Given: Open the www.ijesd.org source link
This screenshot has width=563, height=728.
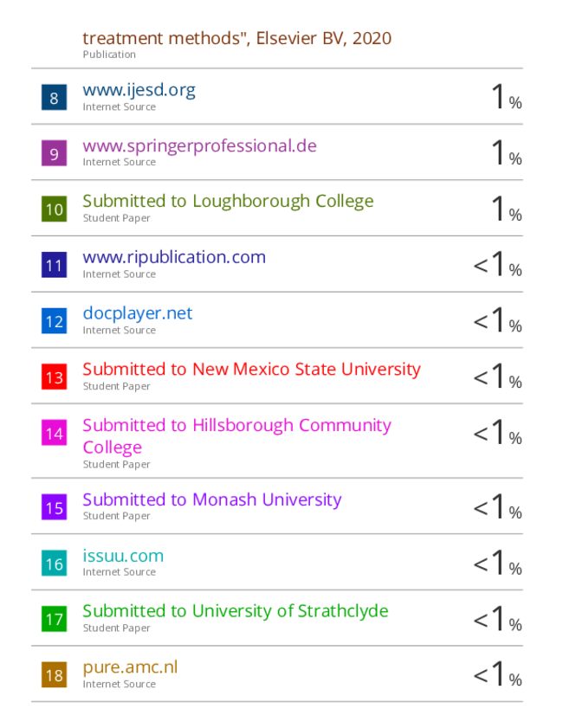Looking at the screenshot, I should click(x=139, y=90).
